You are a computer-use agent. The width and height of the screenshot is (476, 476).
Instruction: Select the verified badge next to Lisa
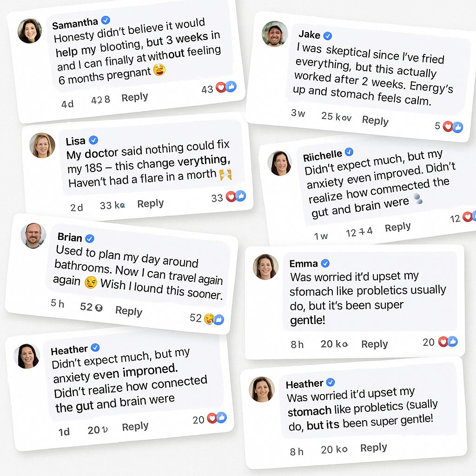(93, 140)
